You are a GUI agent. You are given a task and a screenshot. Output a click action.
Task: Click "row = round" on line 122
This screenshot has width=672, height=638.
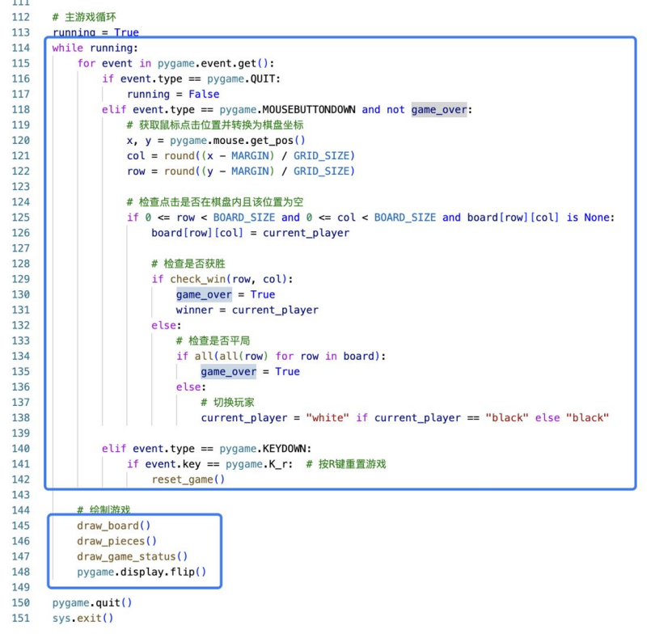(x=161, y=171)
